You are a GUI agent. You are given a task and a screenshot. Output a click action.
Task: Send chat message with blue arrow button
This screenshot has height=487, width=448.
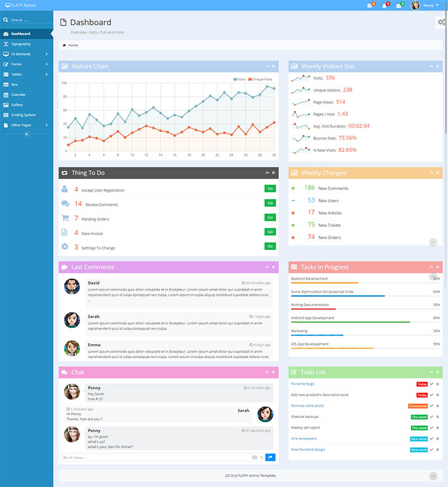tap(270, 457)
